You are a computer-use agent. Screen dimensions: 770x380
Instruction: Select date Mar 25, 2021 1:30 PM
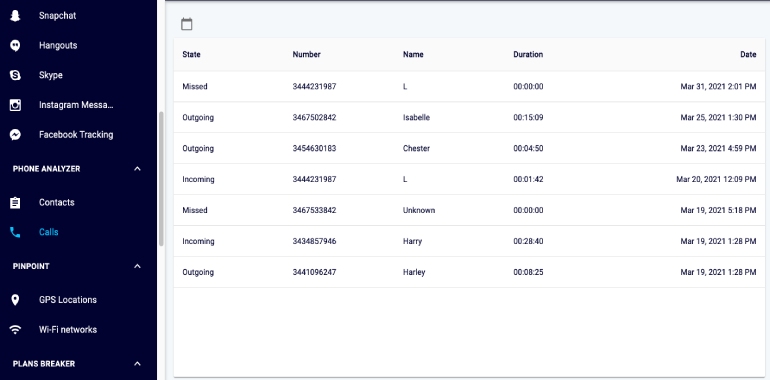point(718,117)
